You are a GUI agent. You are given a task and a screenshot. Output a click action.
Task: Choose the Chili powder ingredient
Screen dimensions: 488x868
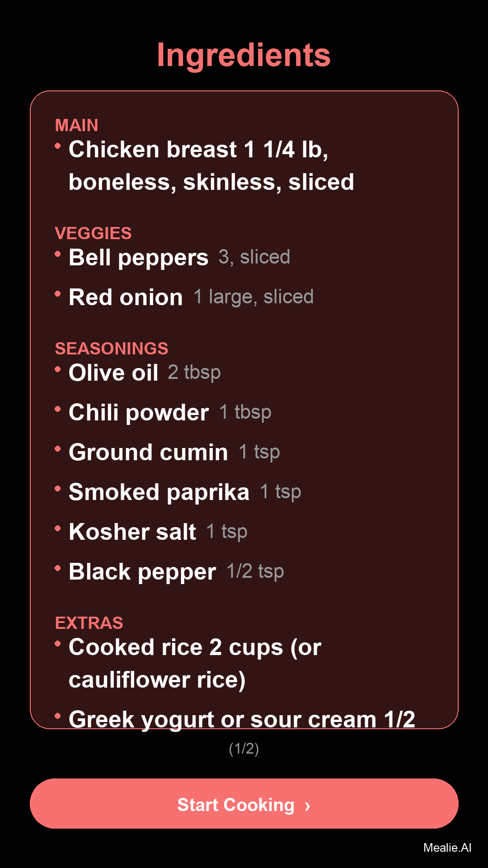pyautogui.click(x=138, y=412)
